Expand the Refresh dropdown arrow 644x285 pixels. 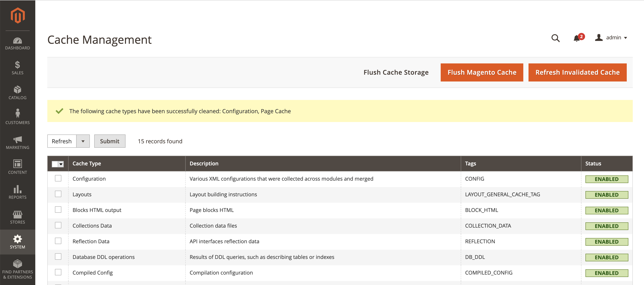pyautogui.click(x=84, y=141)
